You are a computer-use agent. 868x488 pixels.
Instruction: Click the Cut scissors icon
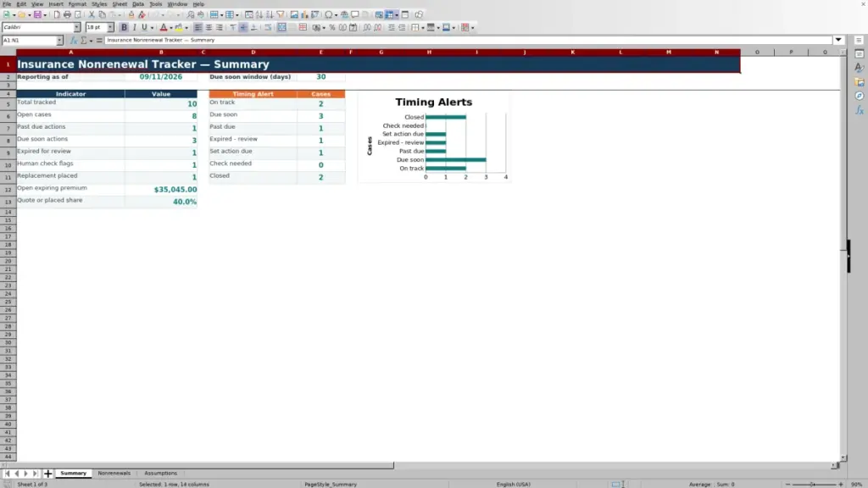click(92, 14)
